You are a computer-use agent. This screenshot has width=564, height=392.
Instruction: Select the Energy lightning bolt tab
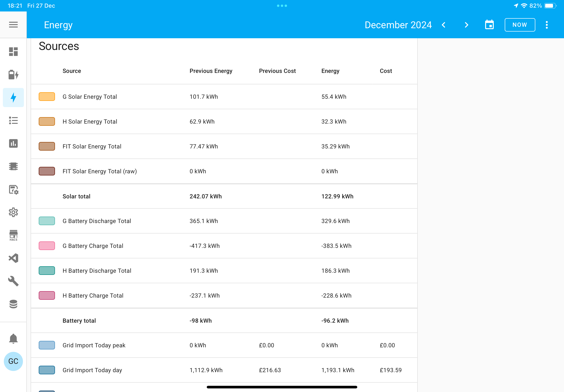pyautogui.click(x=13, y=98)
